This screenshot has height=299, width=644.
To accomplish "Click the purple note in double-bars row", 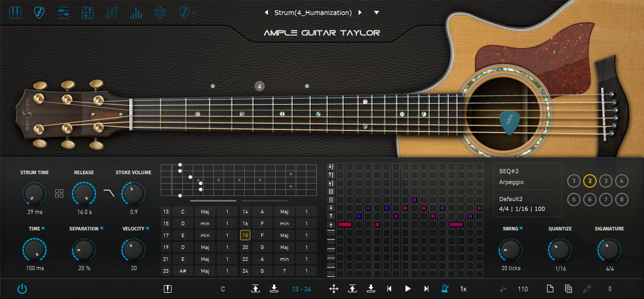I will coord(414,200).
